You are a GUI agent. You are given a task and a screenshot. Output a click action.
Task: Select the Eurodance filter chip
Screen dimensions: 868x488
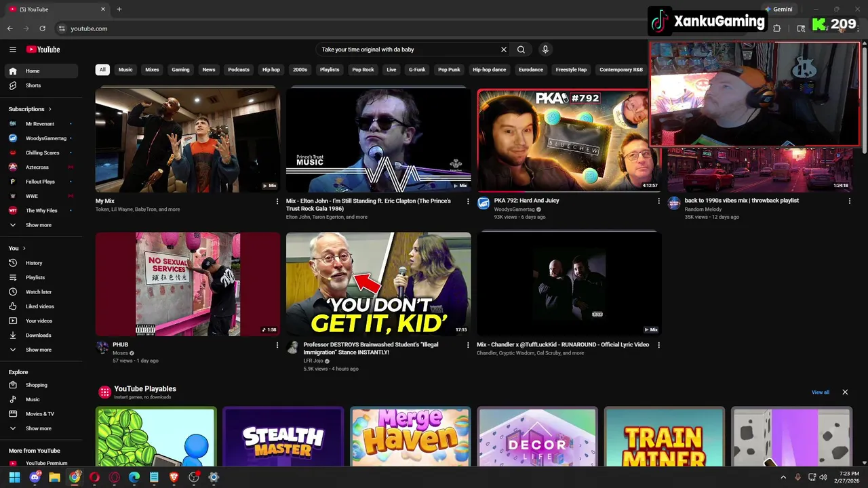530,70
